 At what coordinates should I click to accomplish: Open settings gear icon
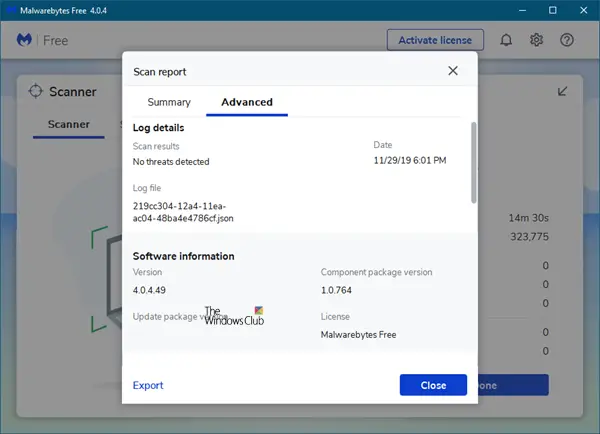[536, 40]
